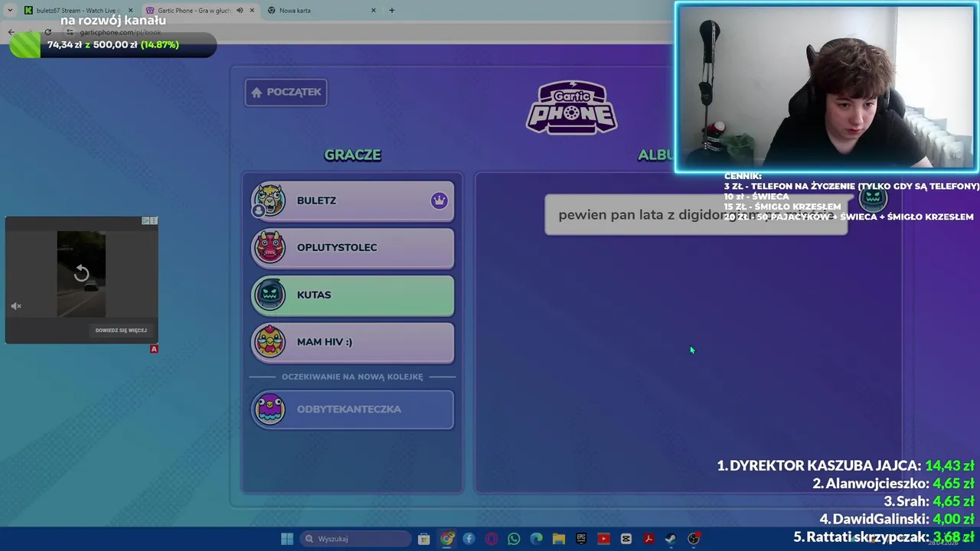The height and width of the screenshot is (551, 980).
Task: Open a new browser tab with plus
Action: point(392,11)
